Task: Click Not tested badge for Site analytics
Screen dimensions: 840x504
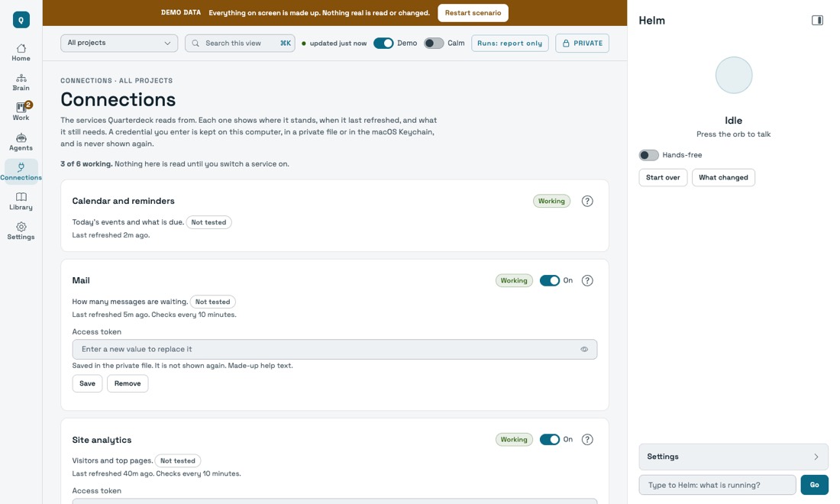Action: click(x=177, y=461)
